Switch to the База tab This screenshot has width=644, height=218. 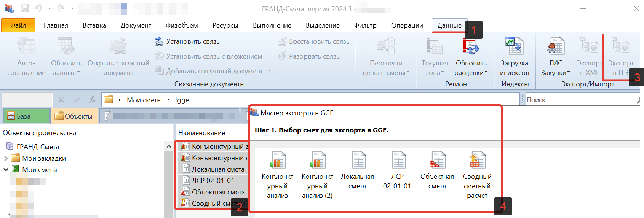[x=26, y=116]
